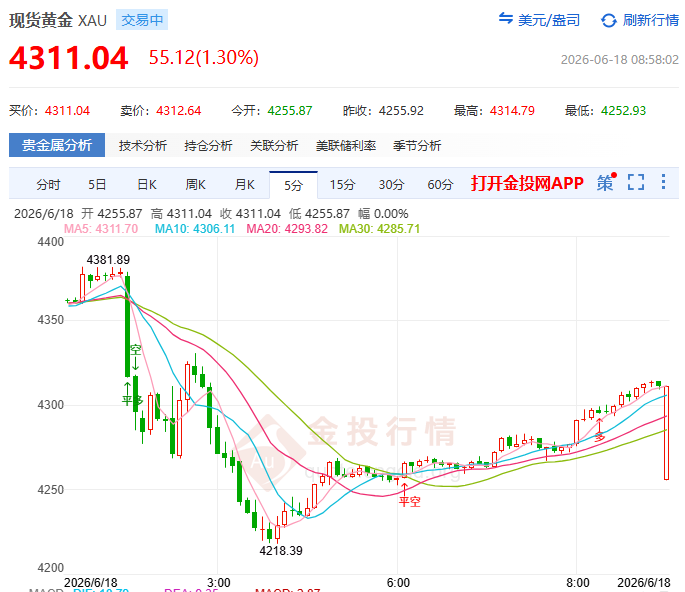This screenshot has width=685, height=592.
Task: Click the 最低 4252.93 value
Action: (x=623, y=111)
